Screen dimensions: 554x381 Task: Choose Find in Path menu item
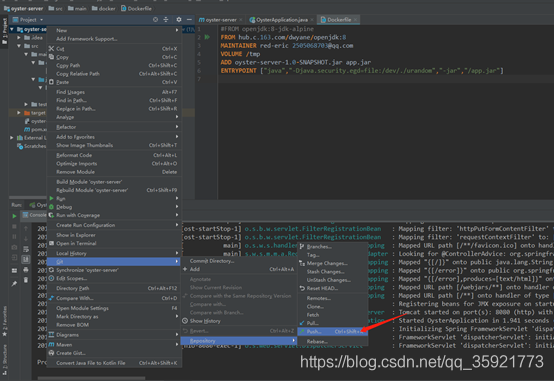[114, 100]
